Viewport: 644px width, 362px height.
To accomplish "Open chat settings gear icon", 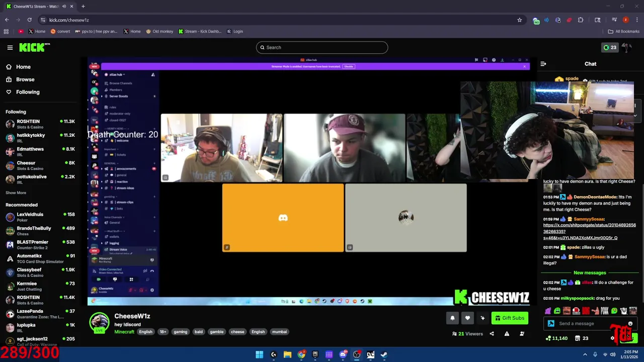I will pyautogui.click(x=612, y=338).
